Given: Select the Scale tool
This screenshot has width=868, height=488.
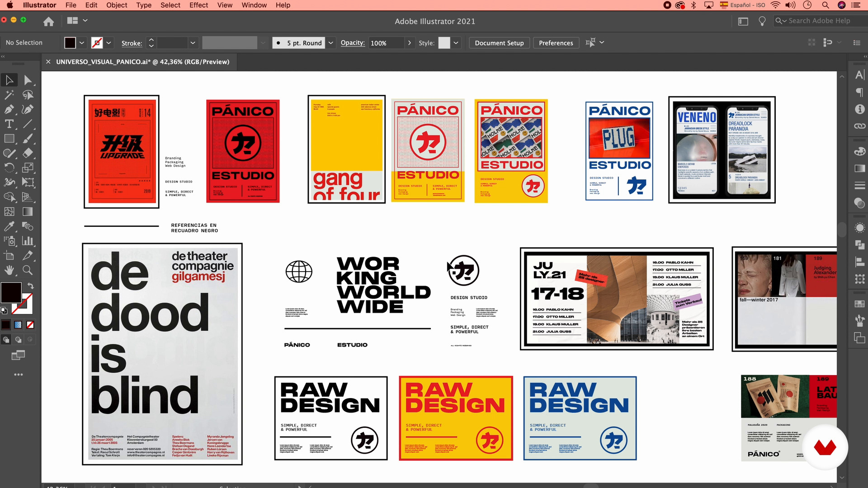Looking at the screenshot, I should (x=28, y=168).
